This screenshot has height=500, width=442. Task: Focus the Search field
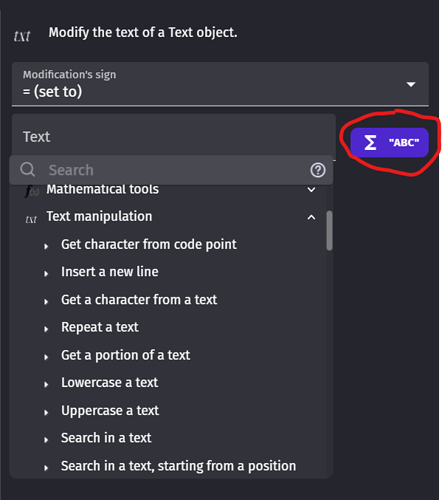[x=171, y=170]
